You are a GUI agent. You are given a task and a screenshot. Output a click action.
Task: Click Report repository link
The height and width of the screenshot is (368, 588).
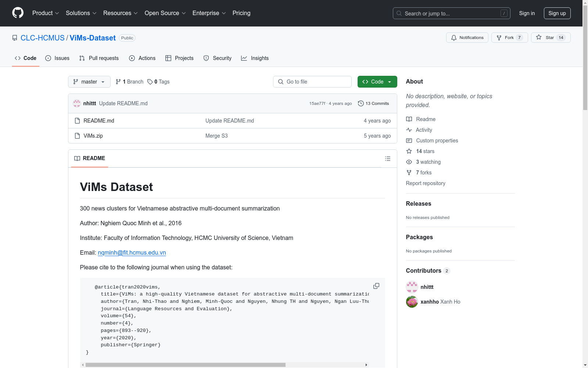(x=426, y=183)
